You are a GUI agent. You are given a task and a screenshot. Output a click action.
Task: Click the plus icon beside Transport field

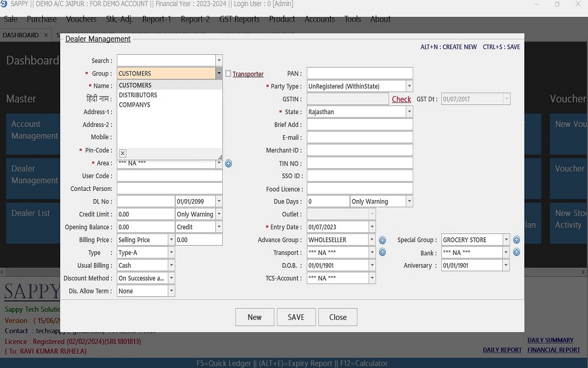(382, 252)
